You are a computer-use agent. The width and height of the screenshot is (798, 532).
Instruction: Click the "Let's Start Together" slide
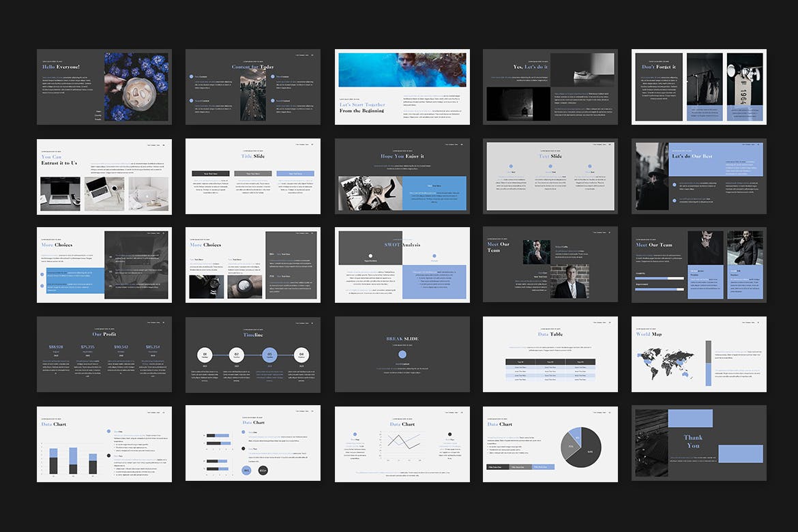[x=402, y=87]
